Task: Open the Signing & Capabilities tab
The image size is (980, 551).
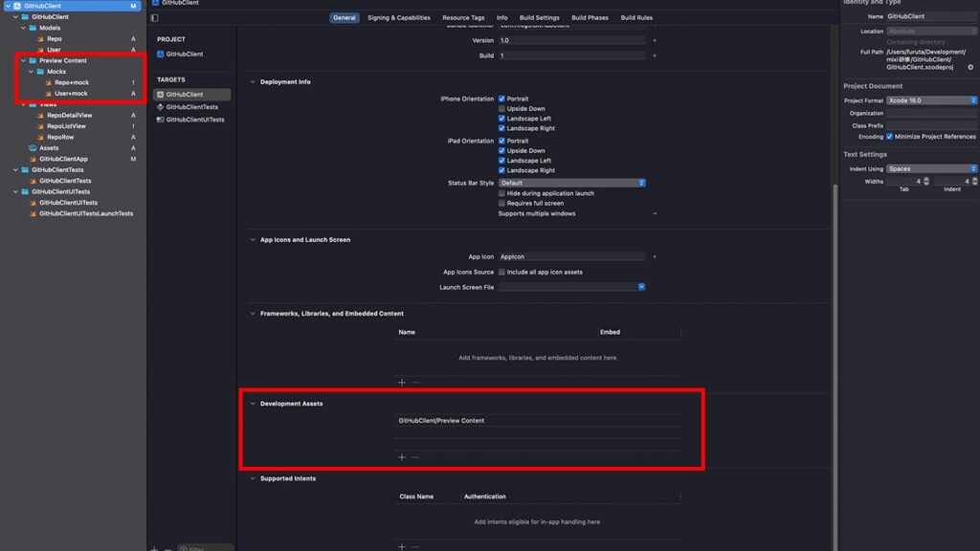Action: (399, 18)
